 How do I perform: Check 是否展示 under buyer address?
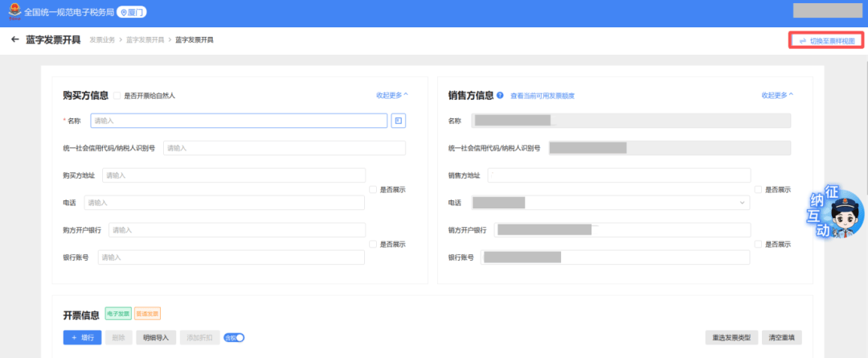pos(373,189)
